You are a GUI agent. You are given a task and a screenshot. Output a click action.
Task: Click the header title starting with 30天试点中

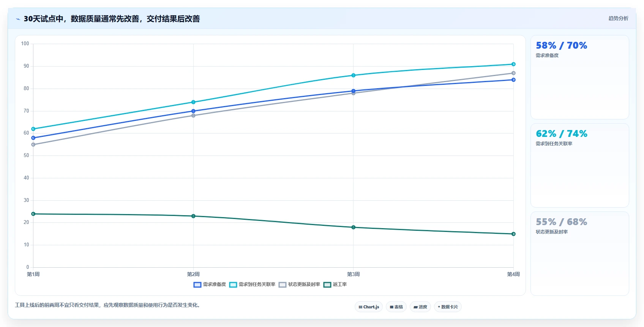click(x=112, y=19)
